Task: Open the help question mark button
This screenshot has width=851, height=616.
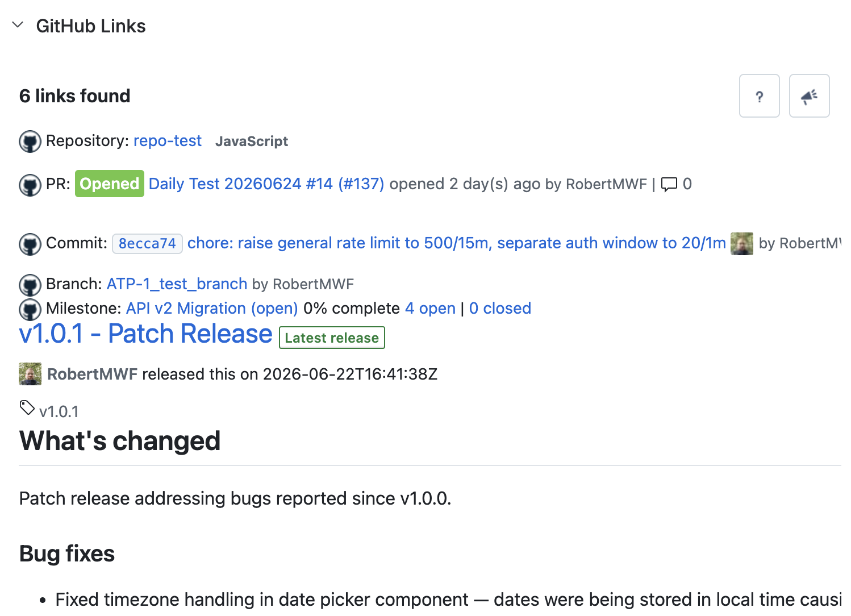Action: click(x=759, y=96)
